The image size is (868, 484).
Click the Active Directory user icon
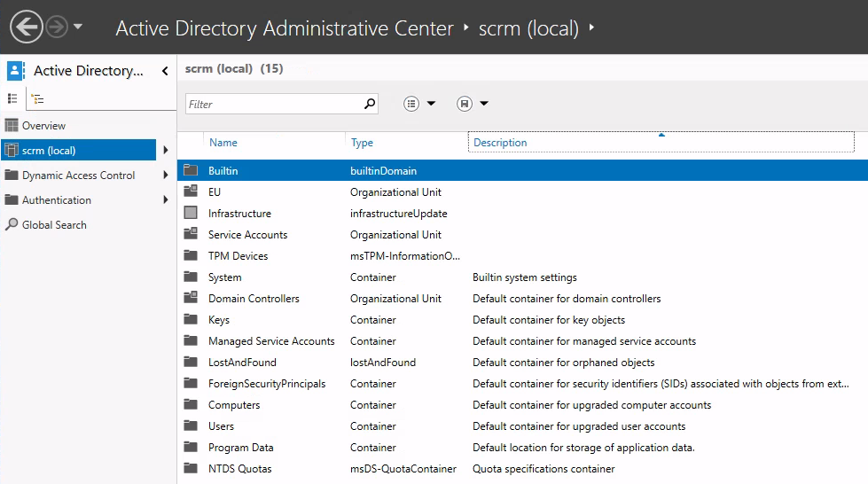[15, 70]
